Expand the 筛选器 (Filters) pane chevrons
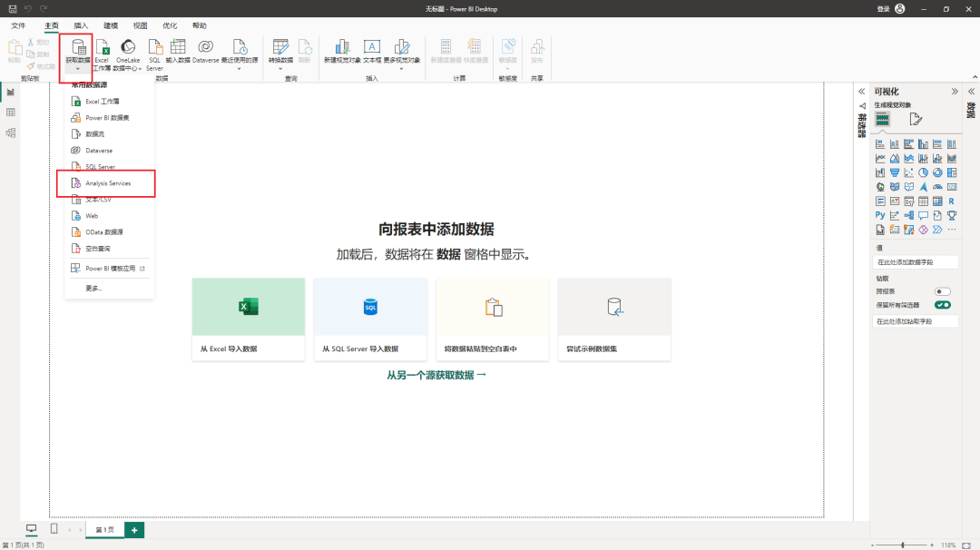The width and height of the screenshot is (980, 550). [861, 92]
